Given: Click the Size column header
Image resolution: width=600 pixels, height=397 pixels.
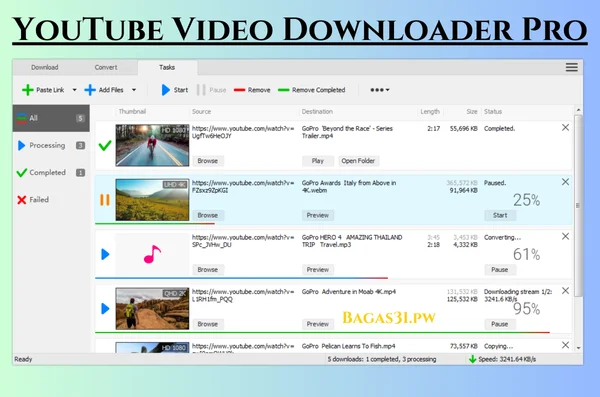Looking at the screenshot, I should tap(472, 111).
